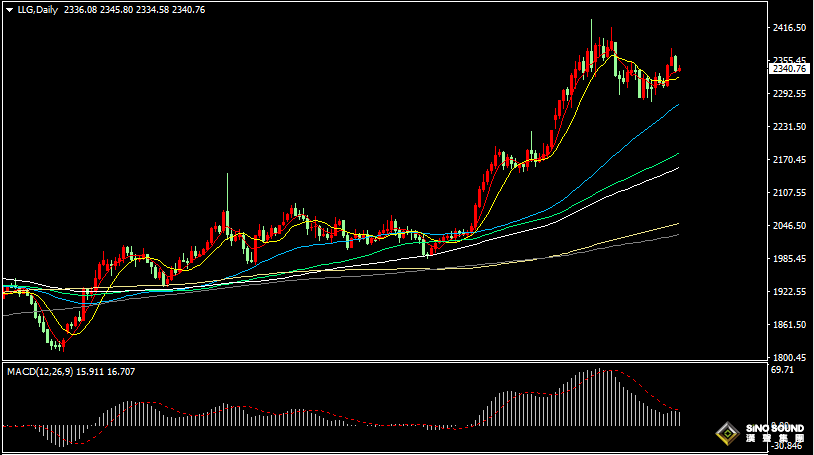Open the dropdown arrow beside LLG,Daily

pyautogui.click(x=9, y=9)
